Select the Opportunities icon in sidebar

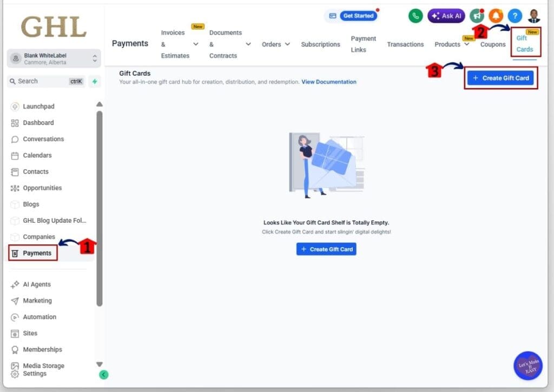(15, 188)
